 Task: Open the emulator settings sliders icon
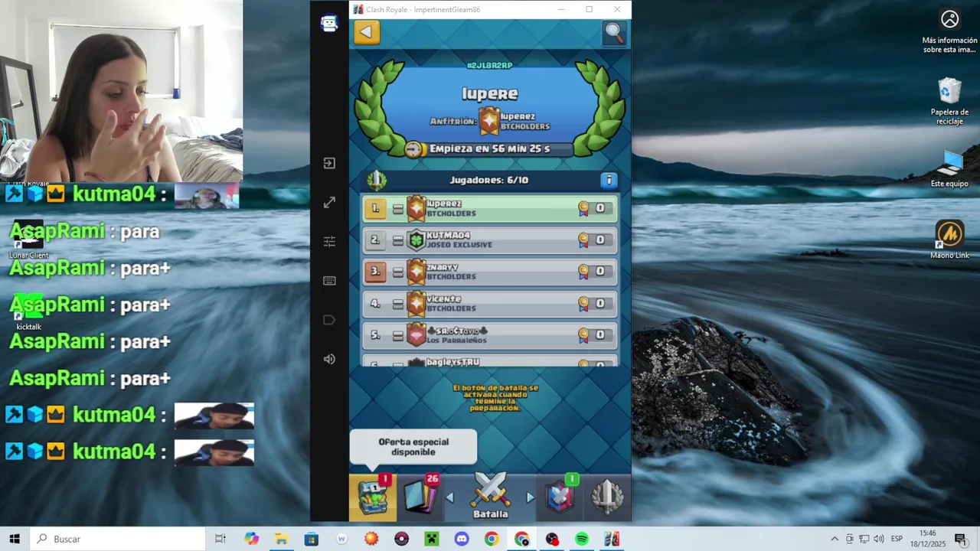pos(329,241)
